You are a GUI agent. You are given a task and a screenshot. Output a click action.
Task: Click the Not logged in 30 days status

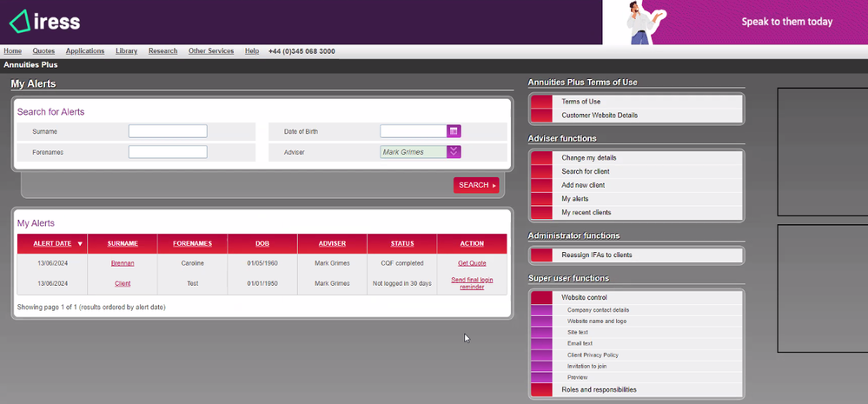coord(402,283)
